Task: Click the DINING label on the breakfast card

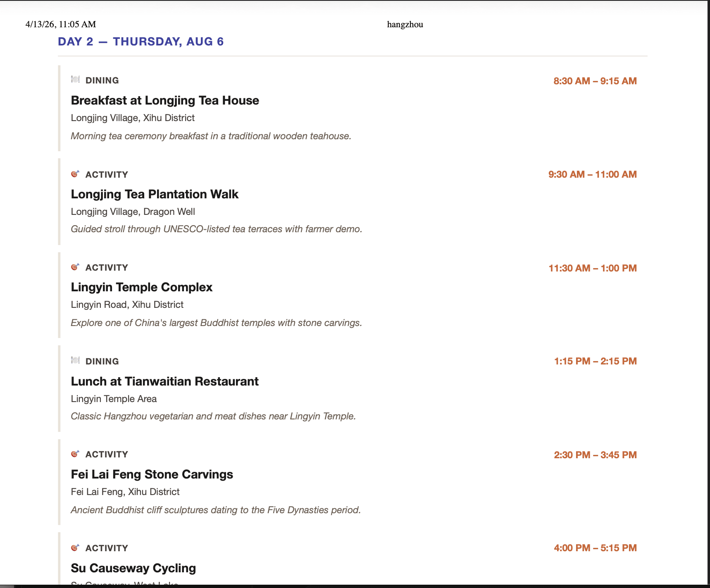Action: click(102, 80)
